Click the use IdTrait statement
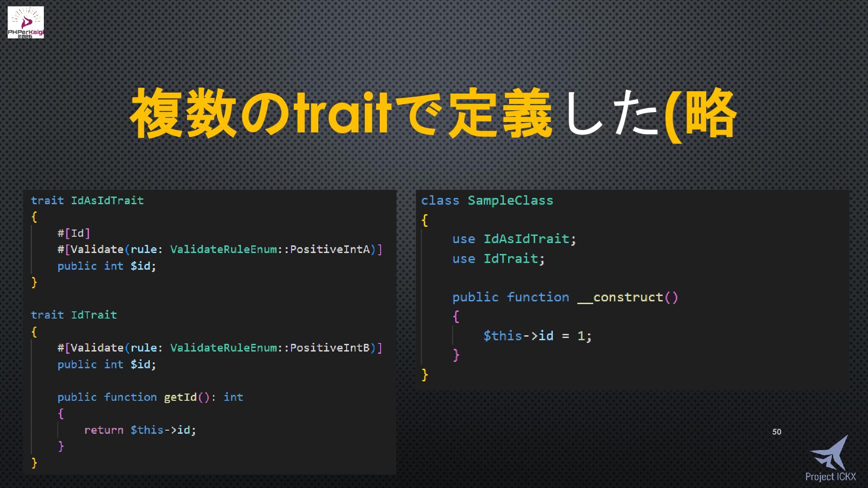The height and width of the screenshot is (488, 868). point(498,259)
